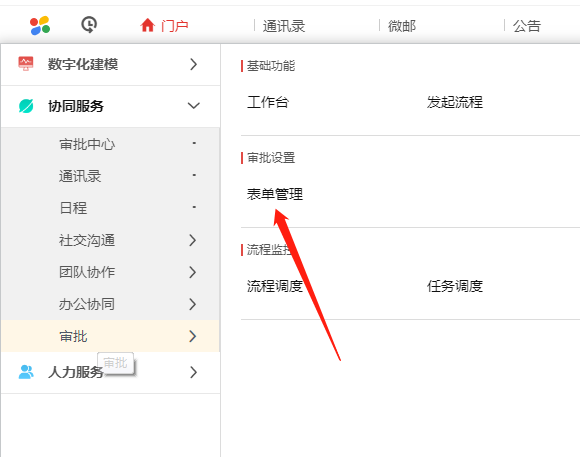The width and height of the screenshot is (580, 457).
Task: Open 流程调度 link
Action: coord(275,286)
